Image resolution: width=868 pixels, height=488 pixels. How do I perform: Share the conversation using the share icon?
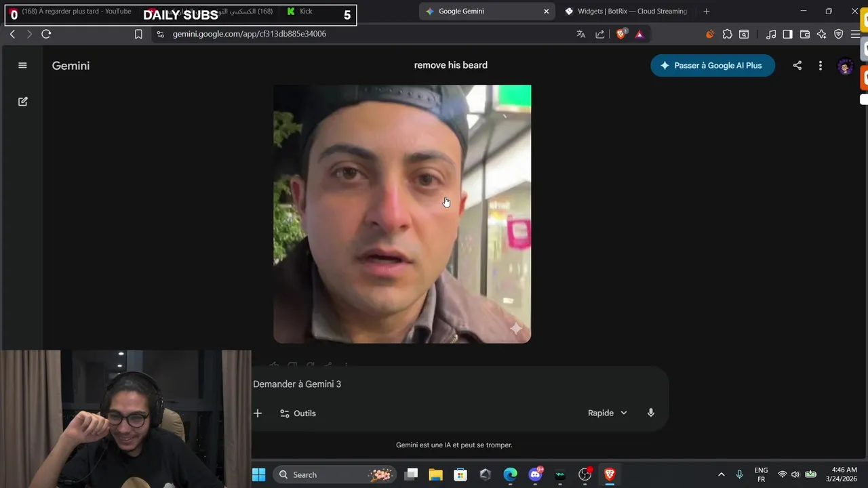click(797, 65)
